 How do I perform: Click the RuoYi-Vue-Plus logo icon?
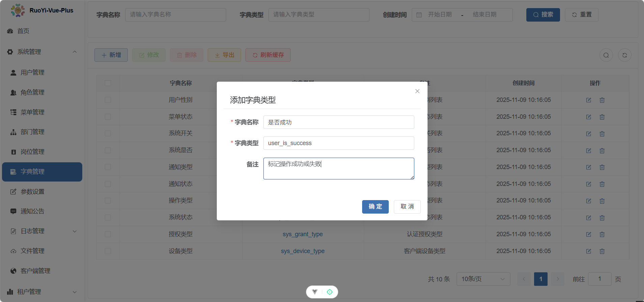[x=18, y=10]
